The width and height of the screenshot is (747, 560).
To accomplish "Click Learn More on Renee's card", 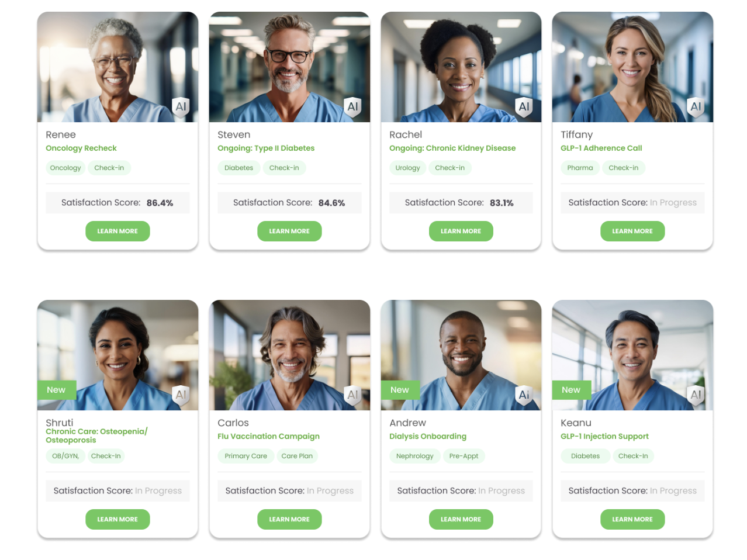I will coord(117,231).
